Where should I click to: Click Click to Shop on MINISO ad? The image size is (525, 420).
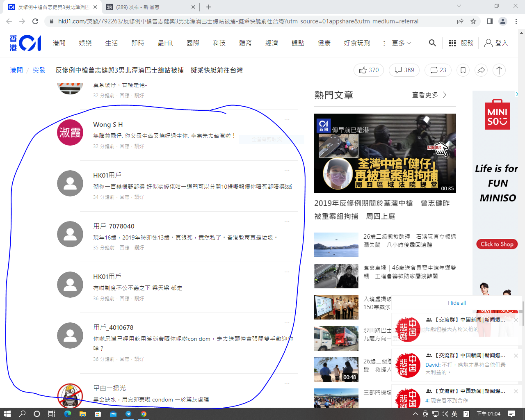(497, 244)
